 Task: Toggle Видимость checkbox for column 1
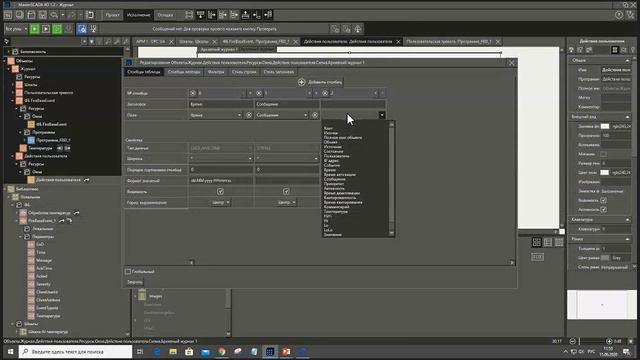coord(286,191)
